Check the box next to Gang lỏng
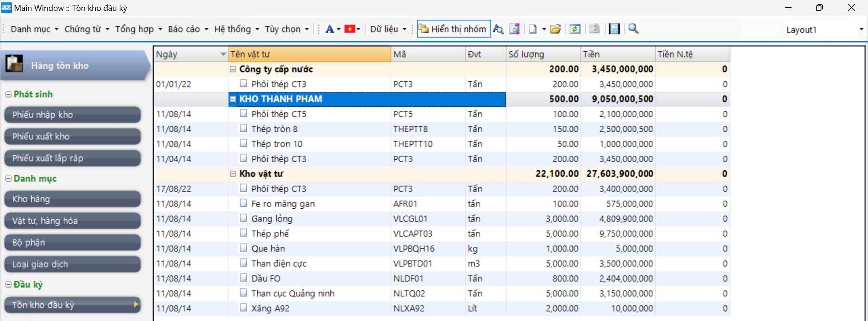 (x=244, y=218)
